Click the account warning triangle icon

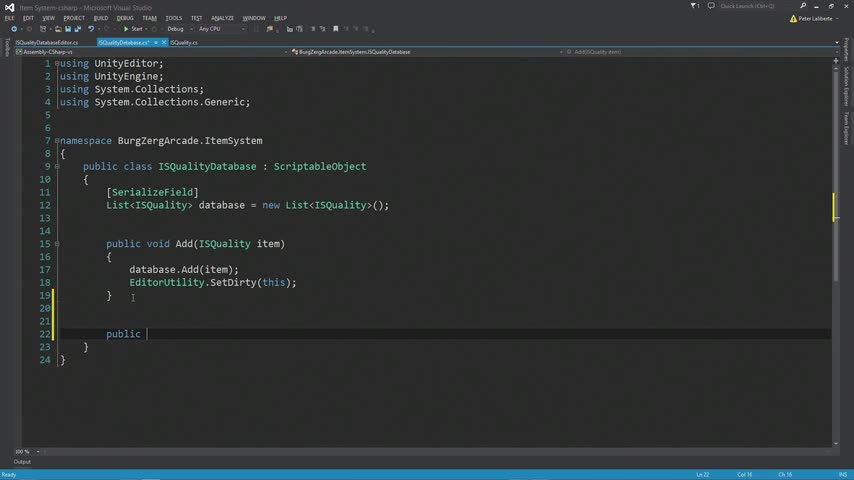[x=793, y=19]
